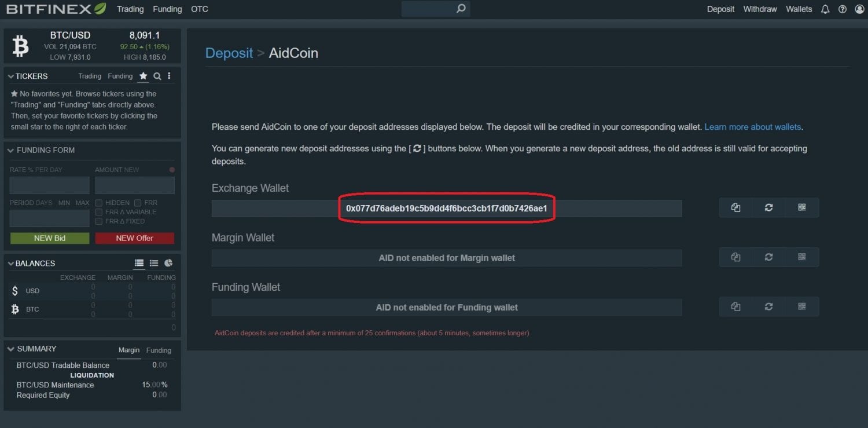
Task: Generate new Exchange Wallet address
Action: tap(768, 207)
